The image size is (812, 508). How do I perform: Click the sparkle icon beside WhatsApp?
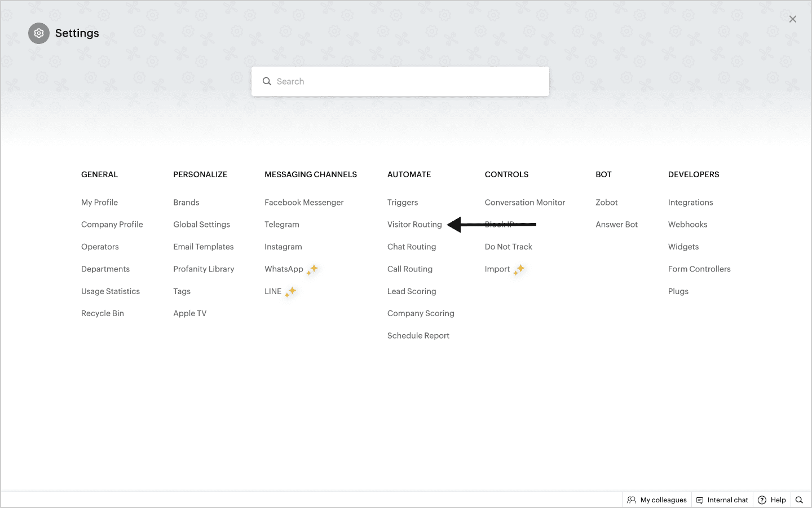[x=312, y=269]
